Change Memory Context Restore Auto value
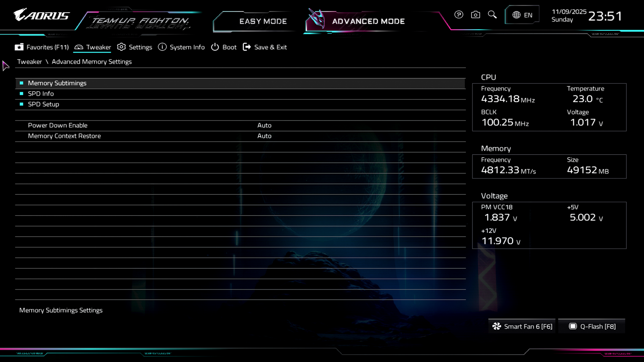The image size is (644, 362). [264, 136]
